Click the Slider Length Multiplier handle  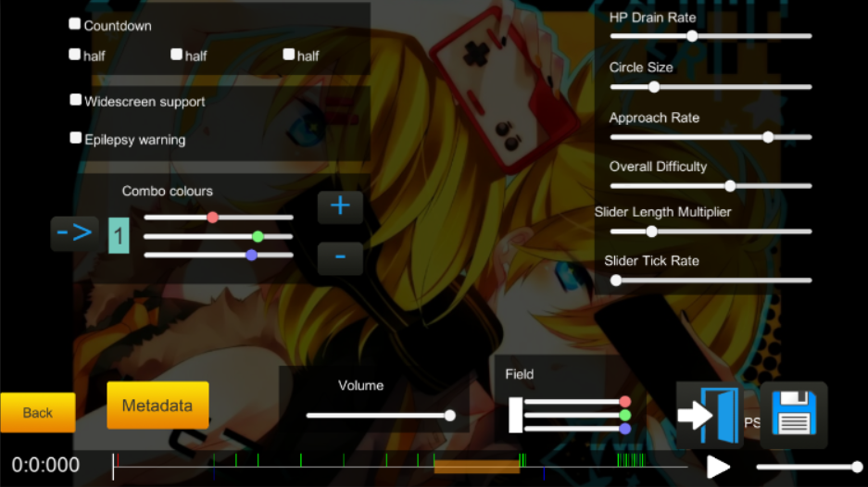click(651, 231)
